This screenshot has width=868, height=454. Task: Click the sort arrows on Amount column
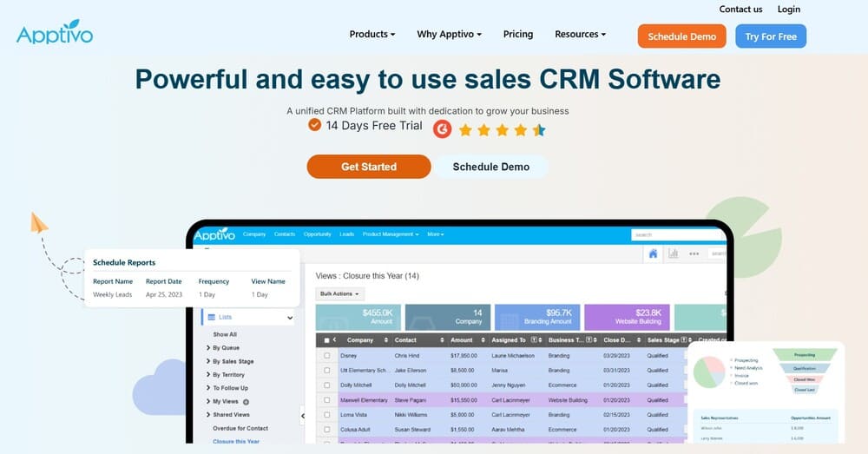point(483,340)
